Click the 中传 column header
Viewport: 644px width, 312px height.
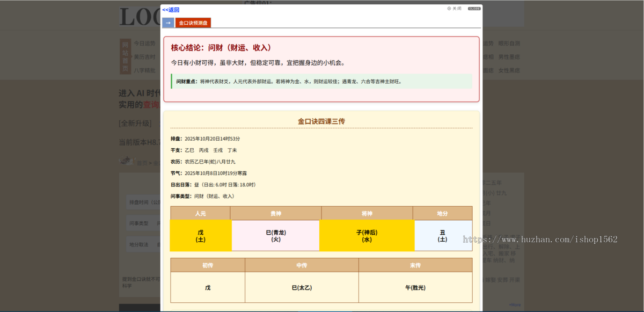pyautogui.click(x=302, y=265)
